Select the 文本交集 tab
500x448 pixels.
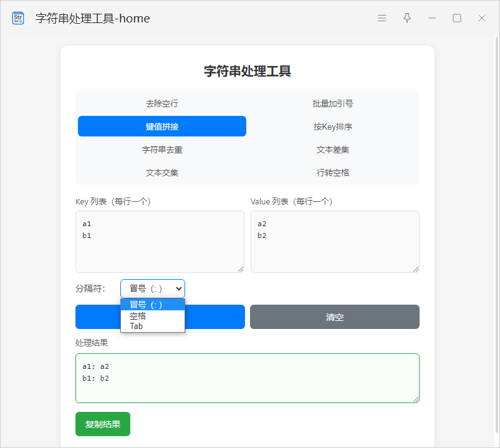(x=162, y=173)
